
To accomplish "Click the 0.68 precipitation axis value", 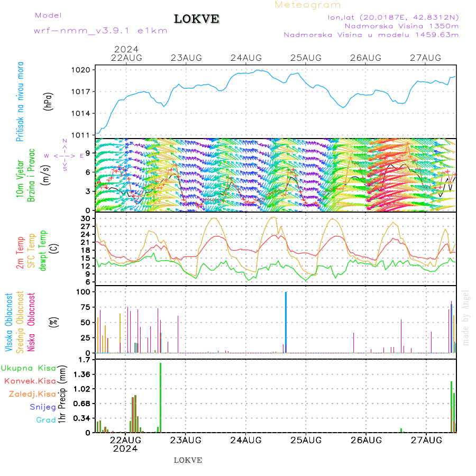I will tap(82, 404).
